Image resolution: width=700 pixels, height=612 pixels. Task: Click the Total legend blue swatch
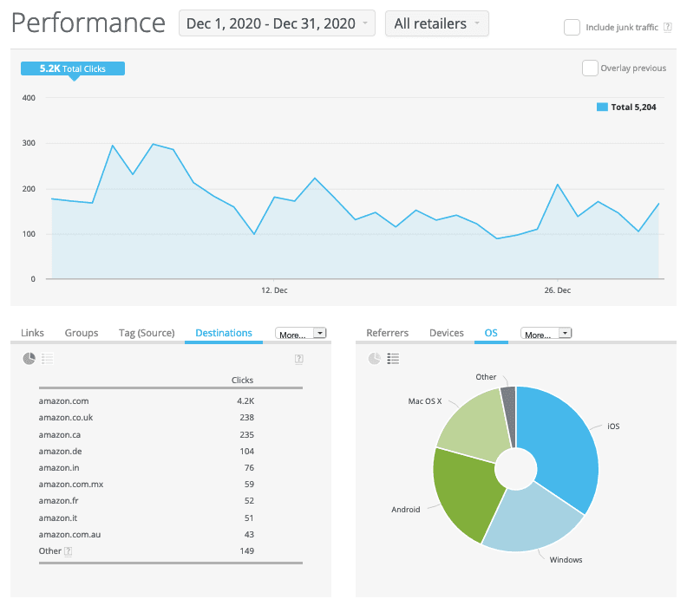point(602,107)
